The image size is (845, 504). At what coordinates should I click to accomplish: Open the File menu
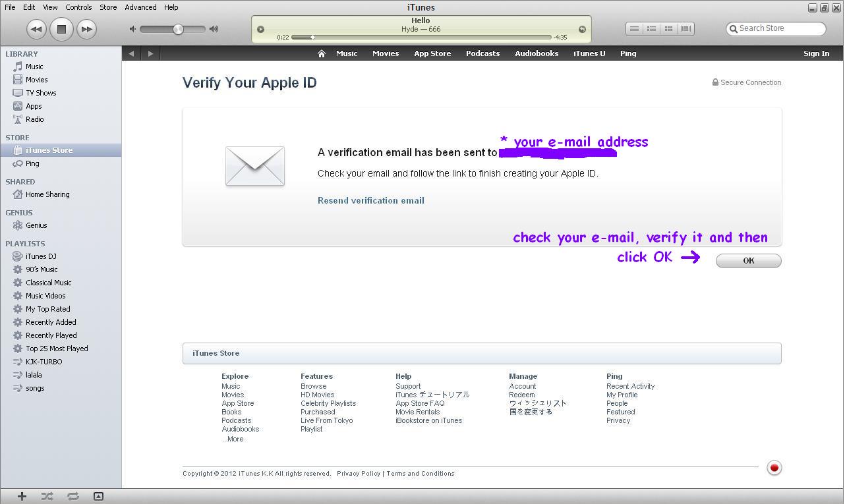pyautogui.click(x=10, y=7)
